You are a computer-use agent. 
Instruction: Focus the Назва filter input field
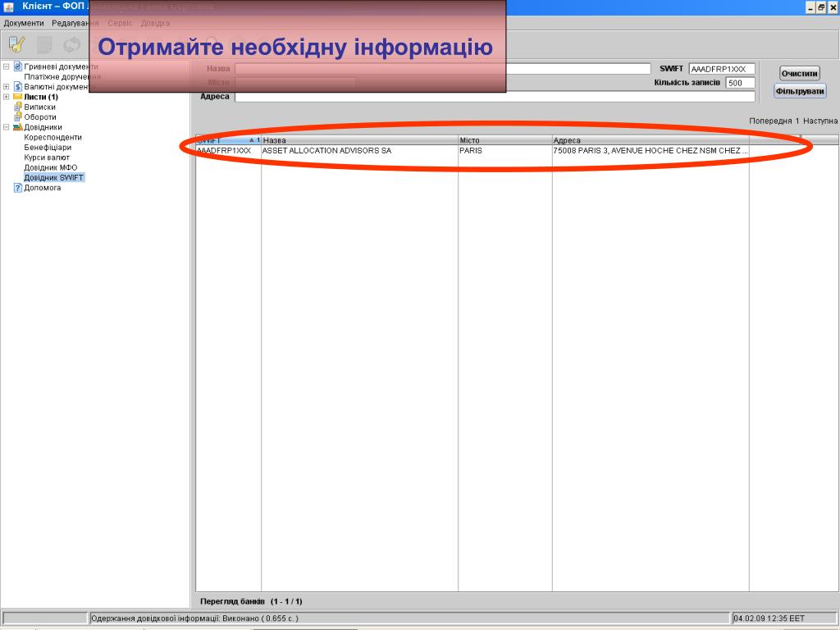pos(442,69)
